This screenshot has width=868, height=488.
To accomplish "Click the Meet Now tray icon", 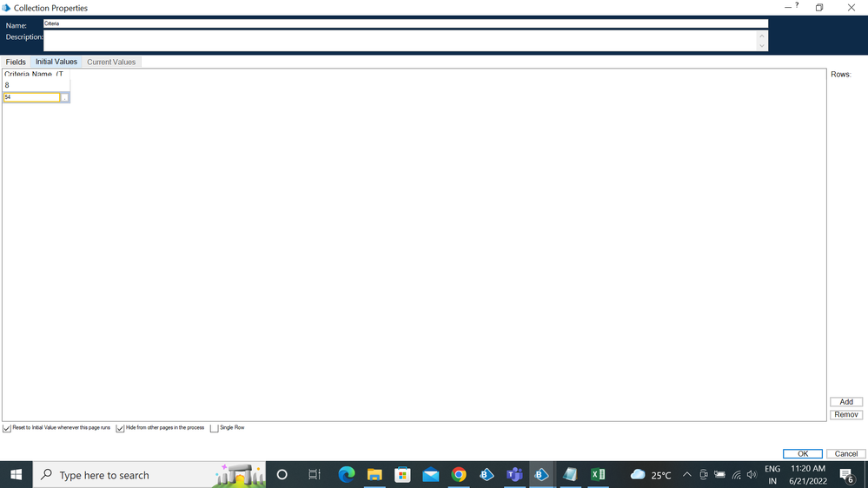I will [x=704, y=475].
